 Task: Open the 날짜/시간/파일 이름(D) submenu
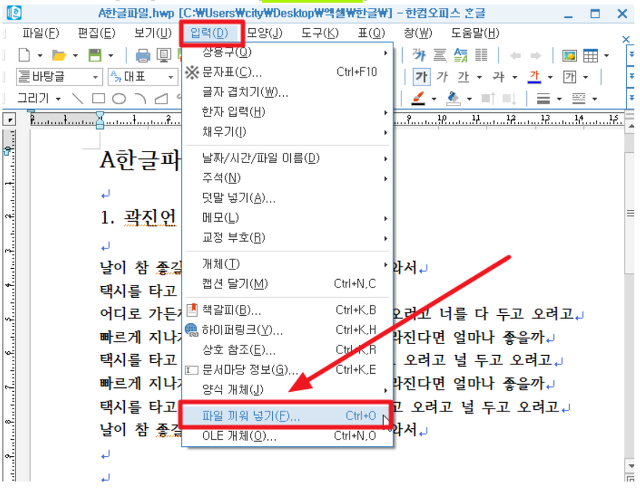[x=286, y=158]
